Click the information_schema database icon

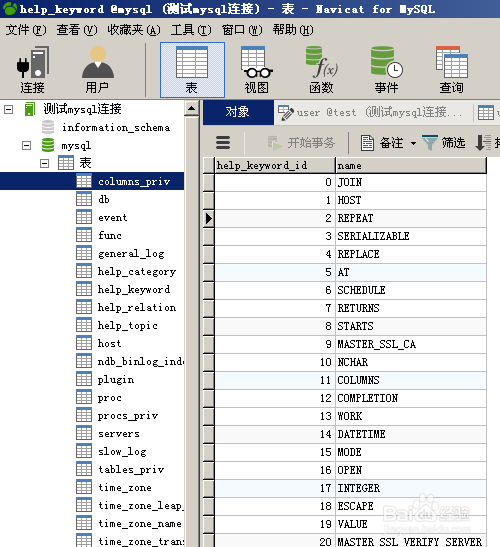pyautogui.click(x=48, y=127)
